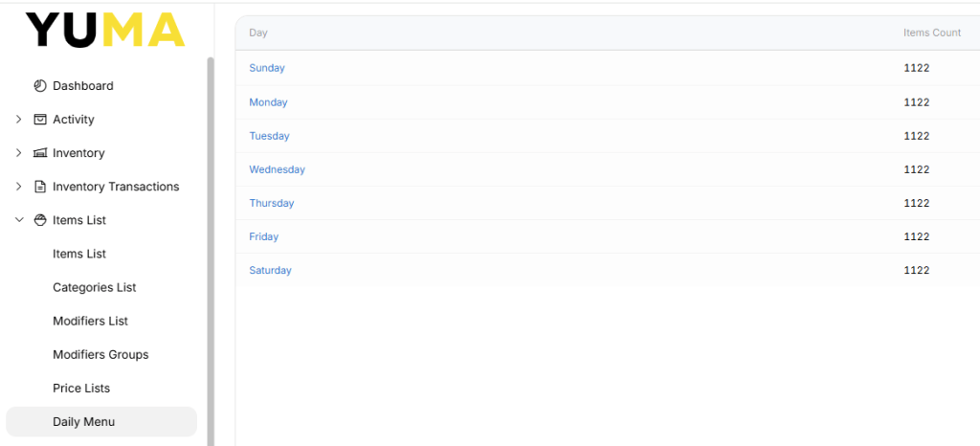Select the Daily Menu item
Image resolution: width=980 pixels, height=446 pixels.
coord(101,422)
